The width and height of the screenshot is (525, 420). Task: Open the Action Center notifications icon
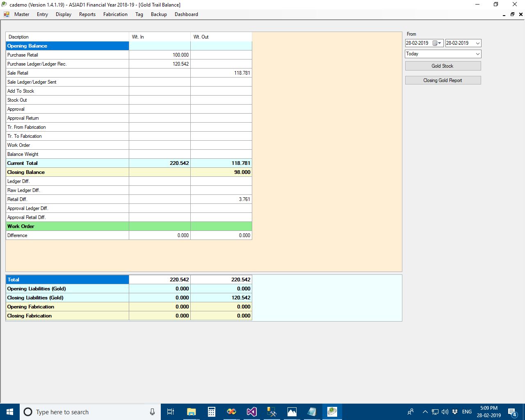coord(512,412)
